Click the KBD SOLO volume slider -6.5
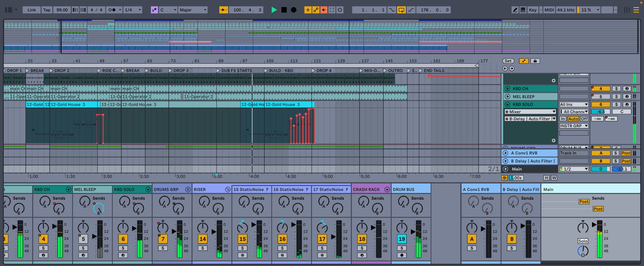This screenshot has height=266, width=644. 600,112
